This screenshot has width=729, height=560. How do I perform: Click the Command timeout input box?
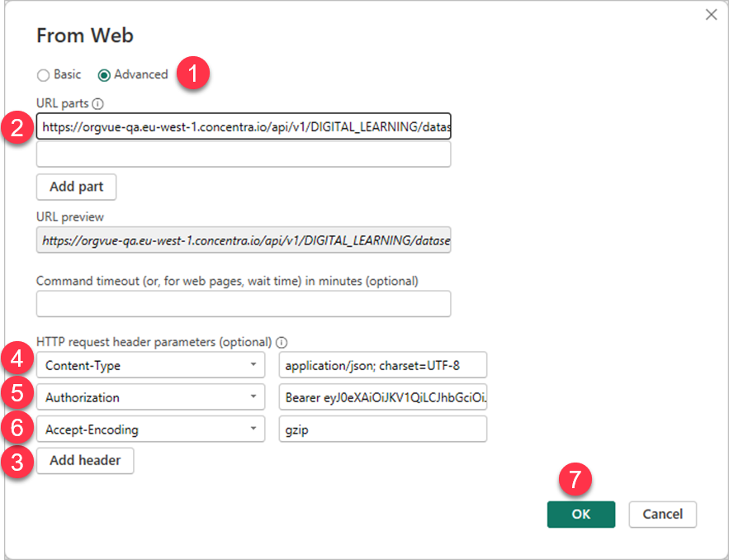pos(244,304)
